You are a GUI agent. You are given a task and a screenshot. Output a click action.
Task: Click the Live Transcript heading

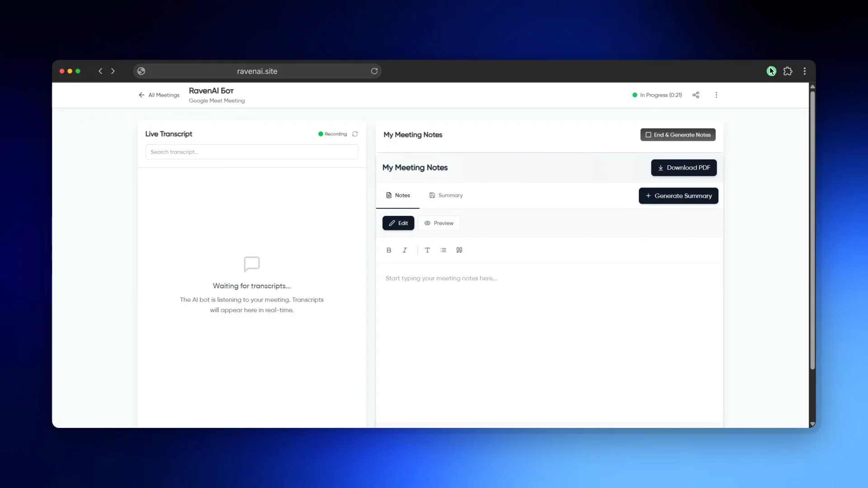169,134
